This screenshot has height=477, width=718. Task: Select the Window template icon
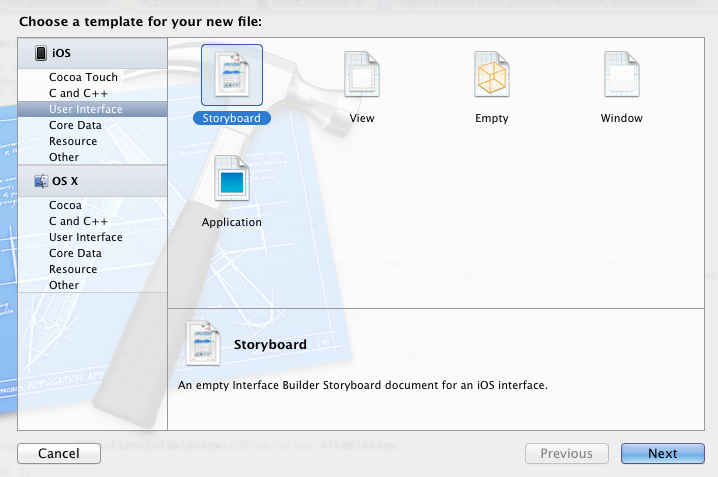click(x=621, y=74)
